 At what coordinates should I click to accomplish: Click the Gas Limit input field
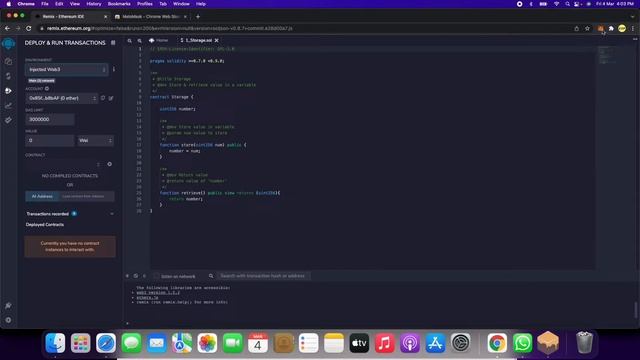[x=50, y=120]
